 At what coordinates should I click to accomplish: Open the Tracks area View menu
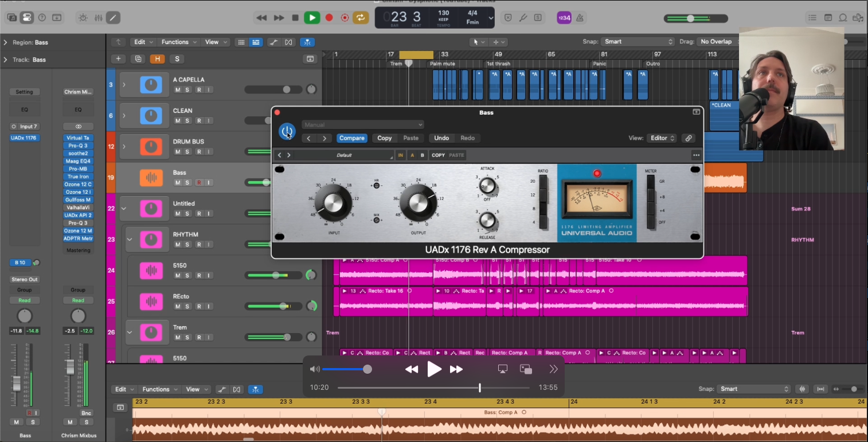coord(215,42)
